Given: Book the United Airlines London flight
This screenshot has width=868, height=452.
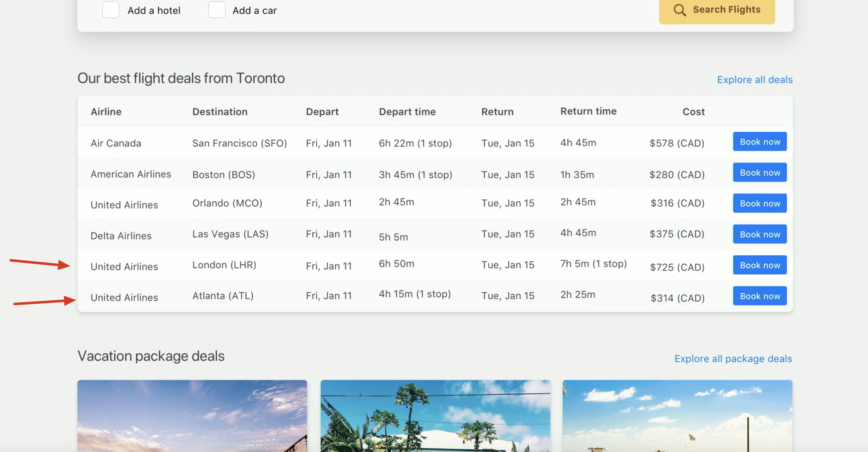Looking at the screenshot, I should tap(759, 265).
